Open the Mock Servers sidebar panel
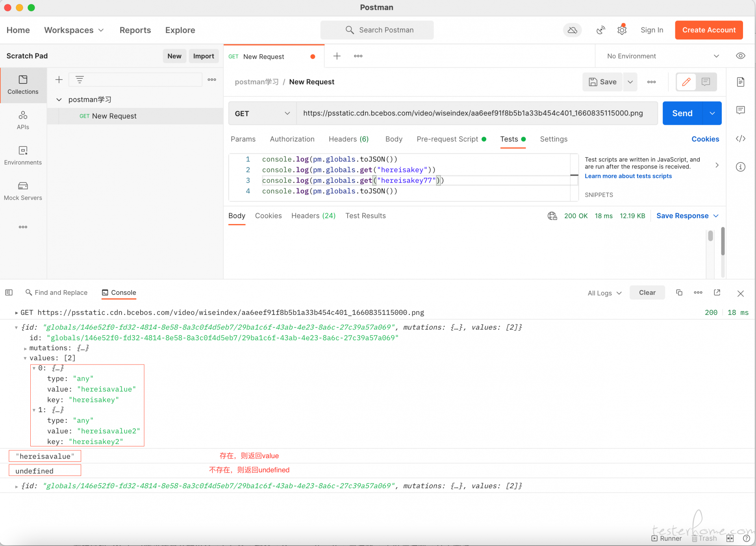This screenshot has width=756, height=546. coord(23,191)
